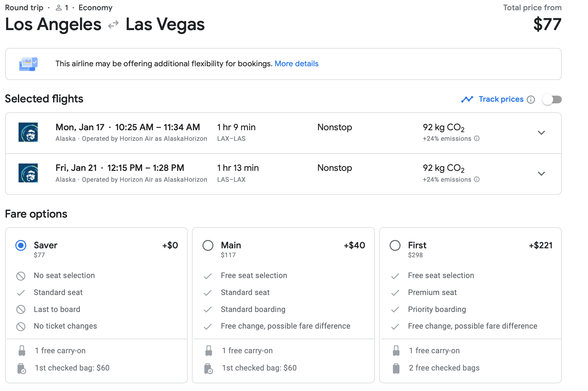588x391 pixels.
Task: Select the Saver fare radio button
Action: coord(21,245)
